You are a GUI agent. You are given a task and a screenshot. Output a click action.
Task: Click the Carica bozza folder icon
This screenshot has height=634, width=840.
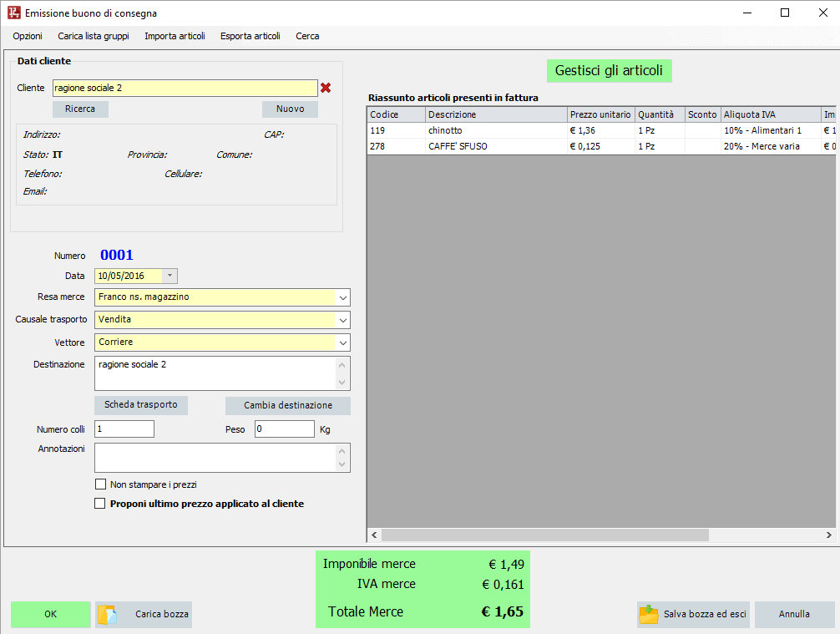point(108,615)
